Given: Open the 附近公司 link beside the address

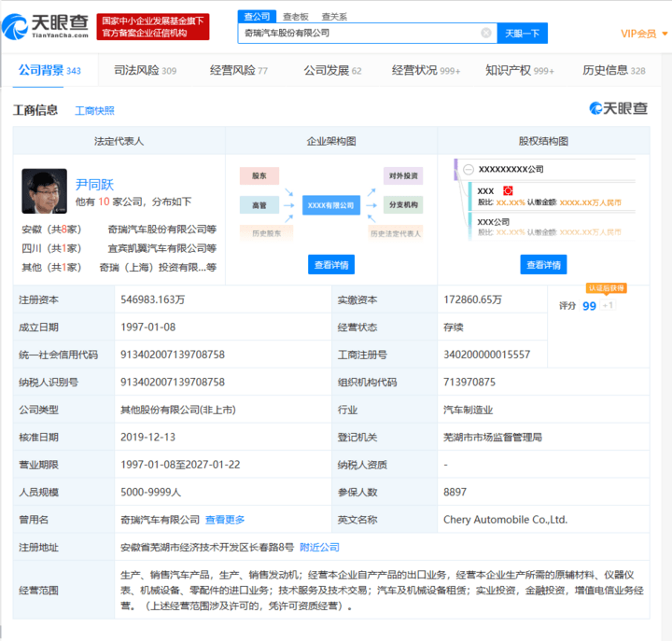Looking at the screenshot, I should (x=319, y=547).
